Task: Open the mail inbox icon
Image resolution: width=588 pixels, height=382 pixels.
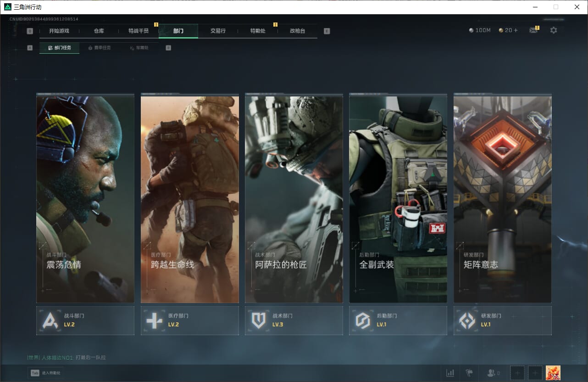Action: tap(533, 30)
